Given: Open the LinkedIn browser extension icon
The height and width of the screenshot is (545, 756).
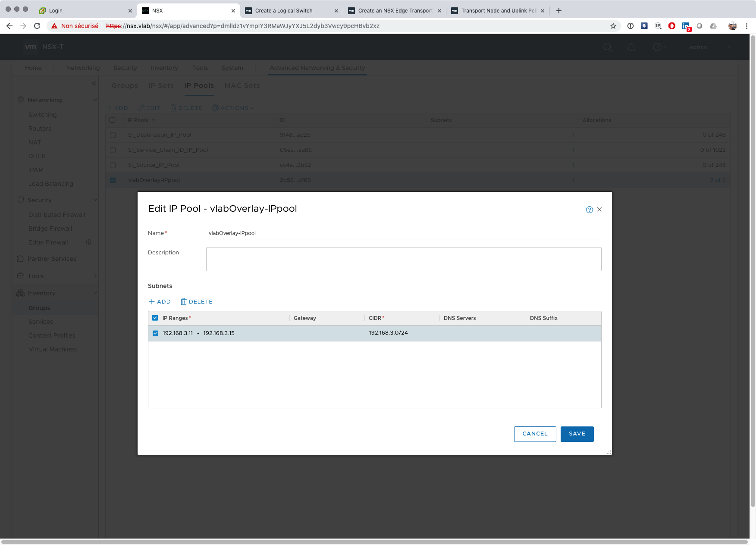Looking at the screenshot, I should (685, 26).
